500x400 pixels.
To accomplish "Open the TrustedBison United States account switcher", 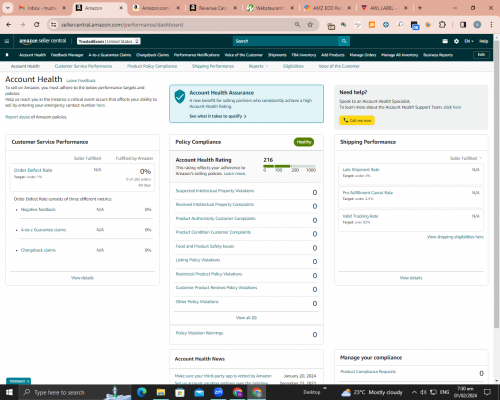I will [x=109, y=41].
